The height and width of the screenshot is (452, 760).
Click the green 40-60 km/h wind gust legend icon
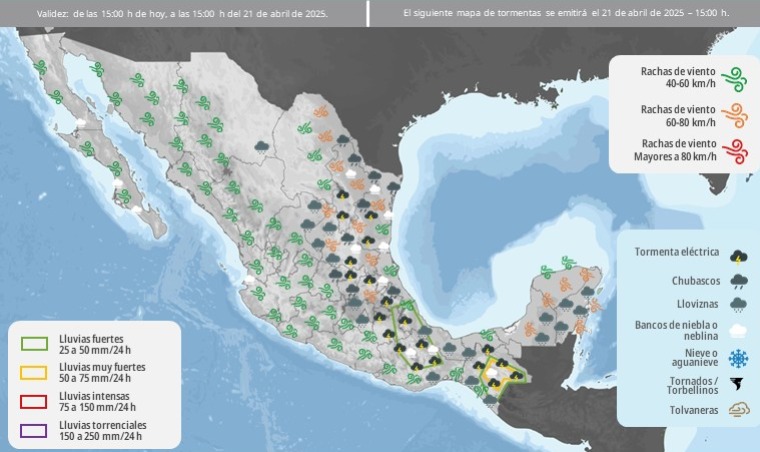point(734,78)
